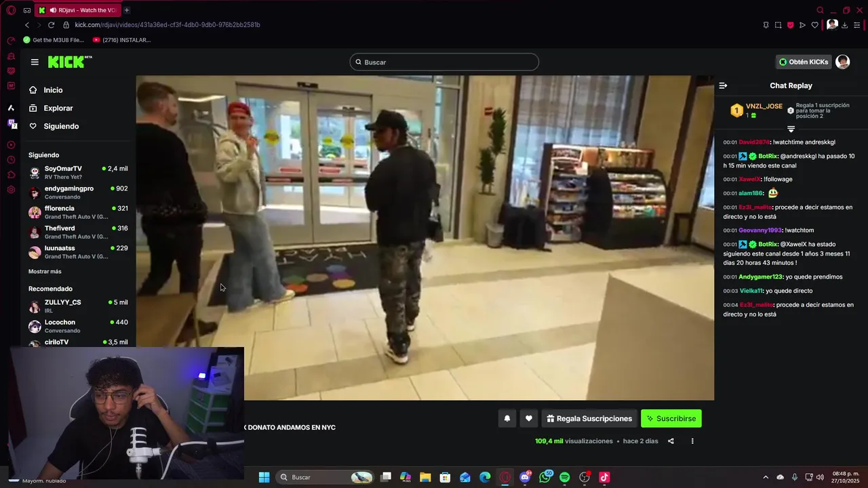Open Get the M3U8 File bookmark
The width and height of the screenshot is (868, 488).
tap(54, 40)
